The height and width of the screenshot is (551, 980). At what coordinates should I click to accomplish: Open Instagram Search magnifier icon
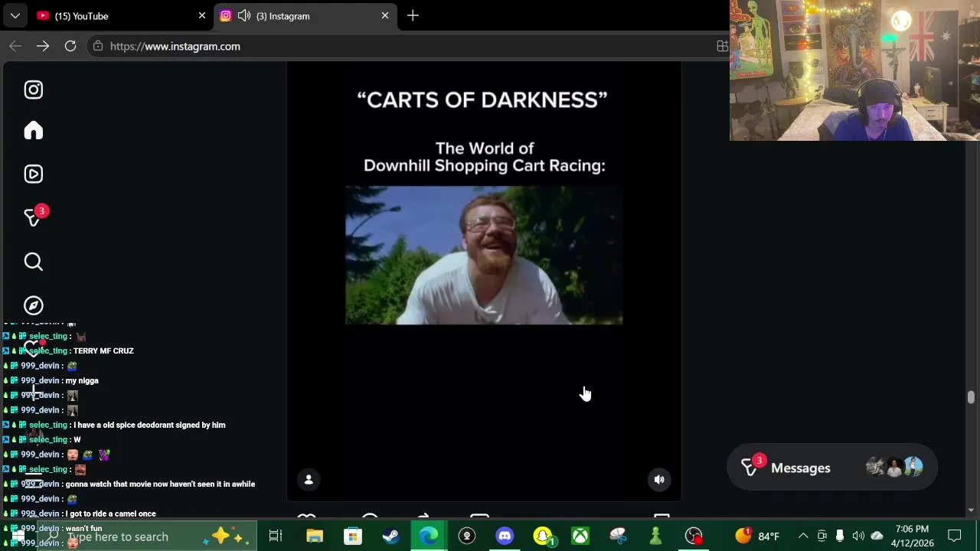pos(33,262)
